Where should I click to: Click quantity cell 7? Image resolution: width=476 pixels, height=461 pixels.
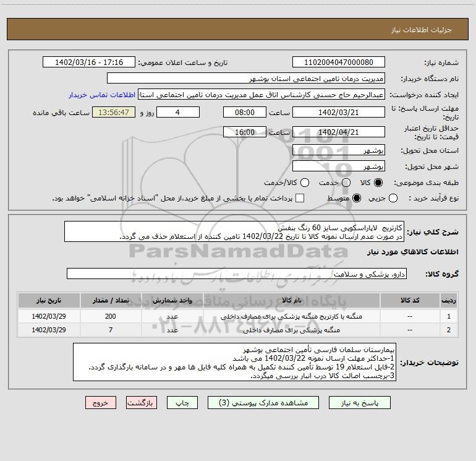tap(111, 330)
